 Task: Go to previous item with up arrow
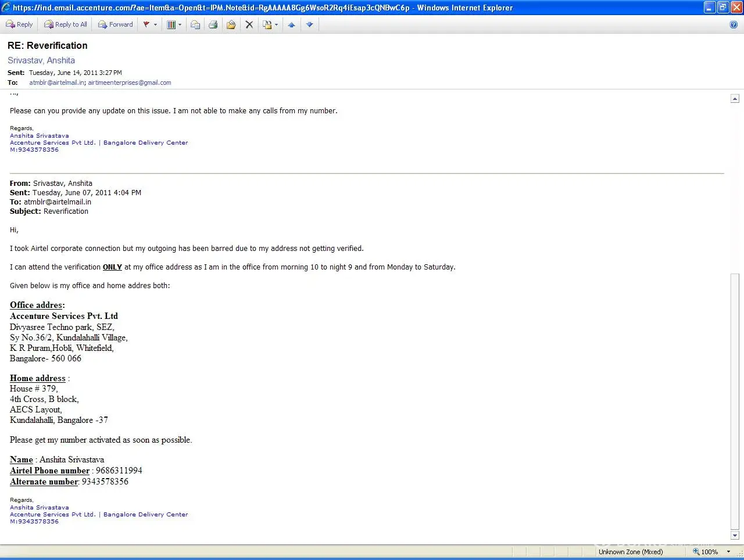coord(291,24)
